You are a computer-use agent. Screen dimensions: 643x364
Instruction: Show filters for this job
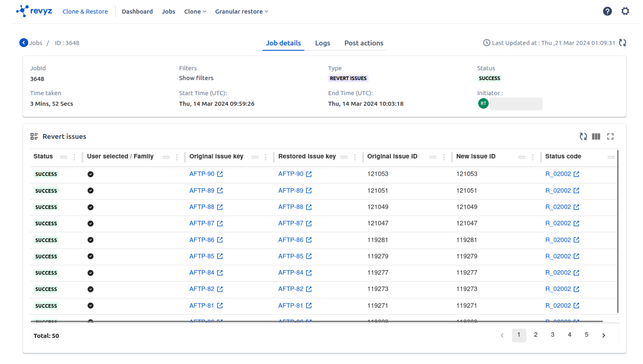coord(196,78)
